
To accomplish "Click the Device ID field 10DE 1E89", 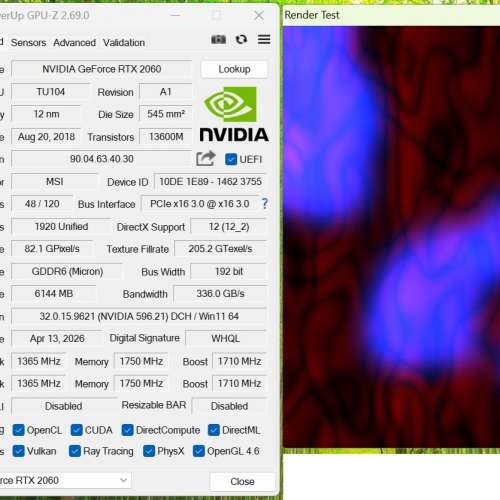I will pyautogui.click(x=210, y=182).
